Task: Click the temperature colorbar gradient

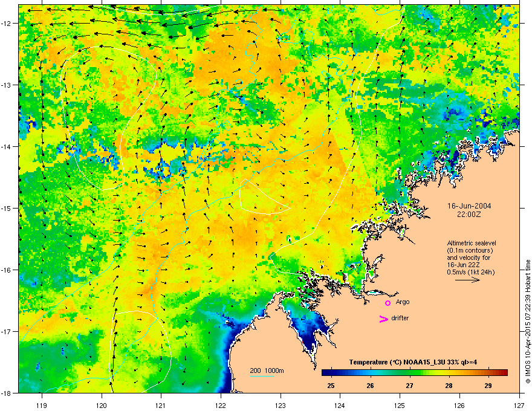Action: point(415,373)
